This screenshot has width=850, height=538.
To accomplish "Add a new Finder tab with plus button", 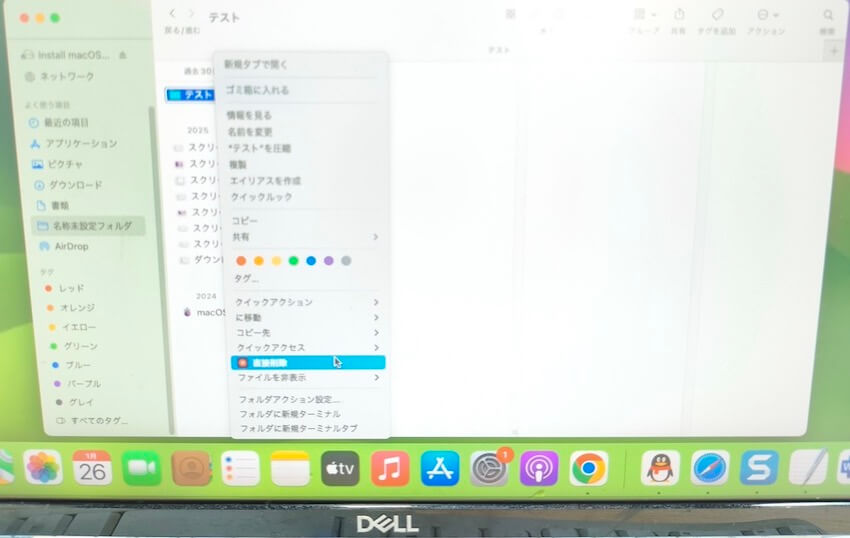I will tap(834, 52).
